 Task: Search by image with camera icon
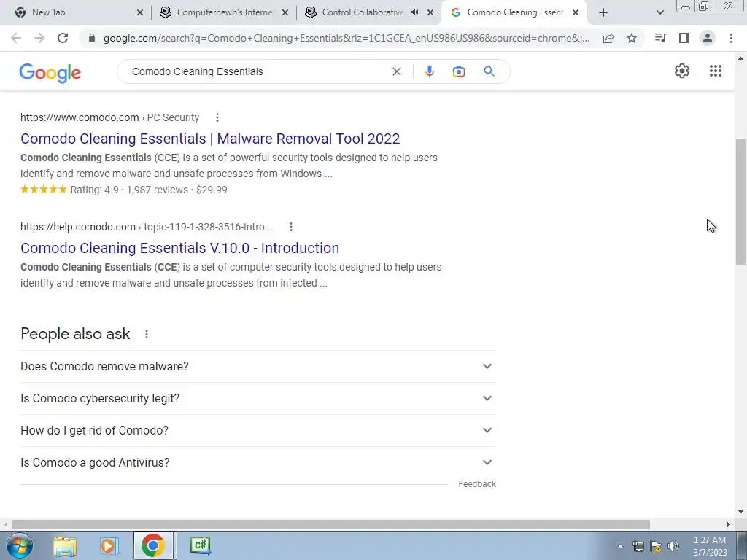click(x=458, y=71)
